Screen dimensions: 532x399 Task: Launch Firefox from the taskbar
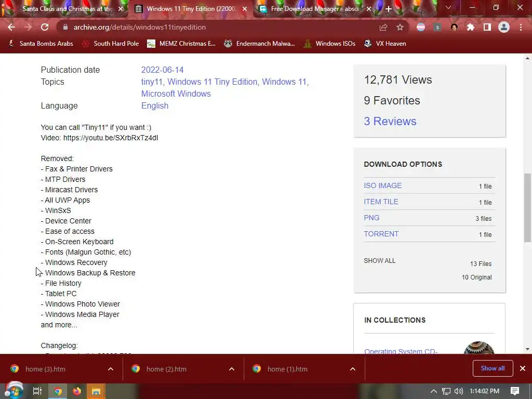coord(77,391)
